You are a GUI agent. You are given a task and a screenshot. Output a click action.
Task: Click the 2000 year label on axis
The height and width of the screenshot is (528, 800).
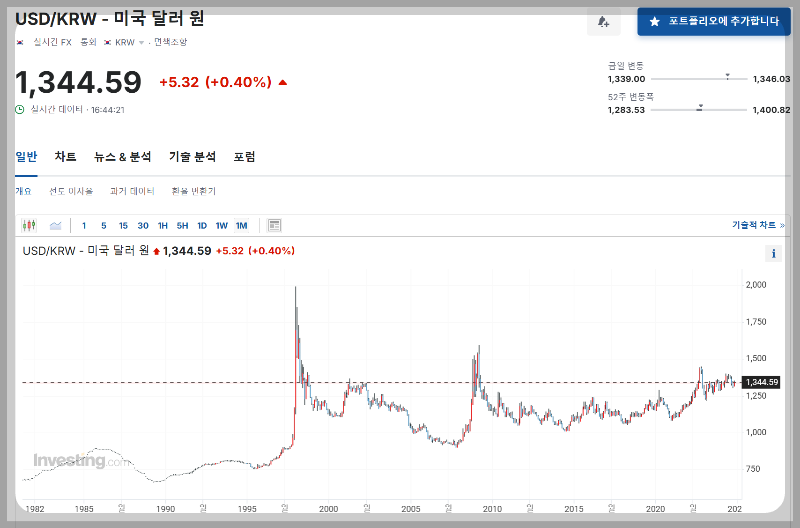pyautogui.click(x=329, y=509)
